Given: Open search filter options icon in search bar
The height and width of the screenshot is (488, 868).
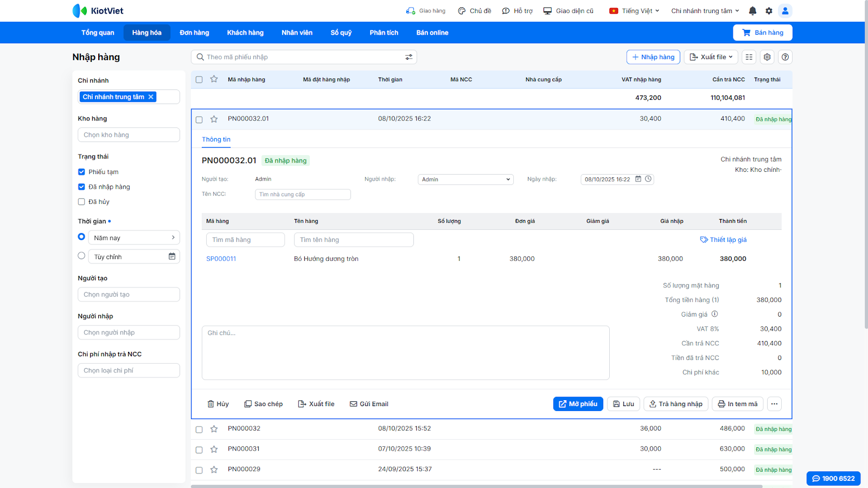Looking at the screenshot, I should (409, 57).
